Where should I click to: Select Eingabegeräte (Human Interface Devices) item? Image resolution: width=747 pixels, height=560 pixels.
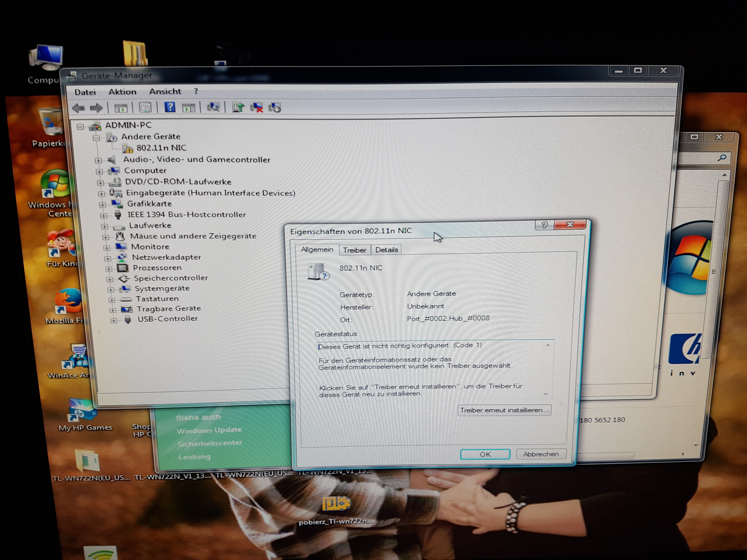pos(210,193)
